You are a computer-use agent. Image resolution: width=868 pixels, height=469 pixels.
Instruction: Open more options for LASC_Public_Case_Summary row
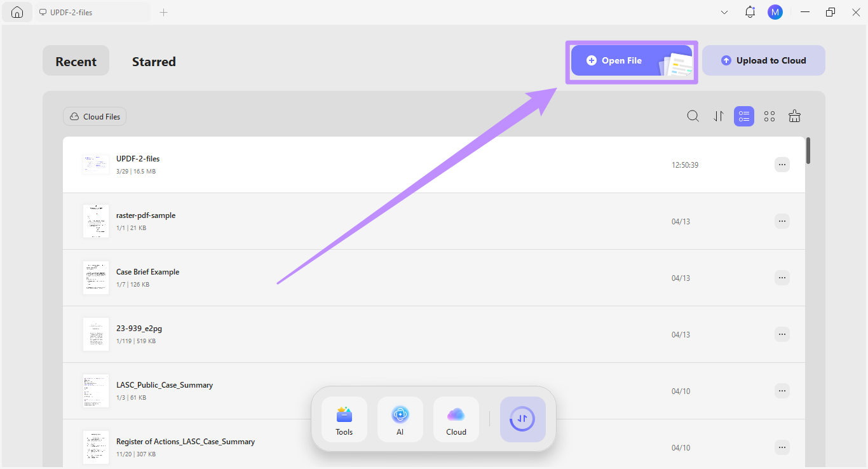point(782,391)
